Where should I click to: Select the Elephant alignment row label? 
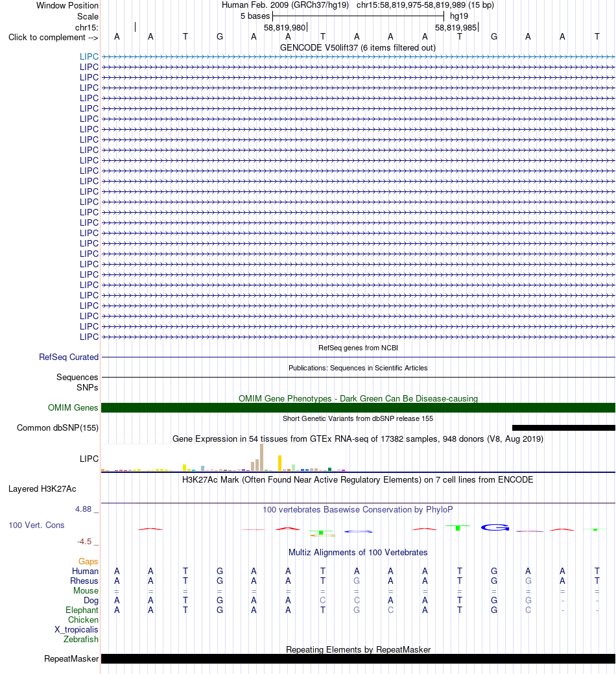point(82,610)
